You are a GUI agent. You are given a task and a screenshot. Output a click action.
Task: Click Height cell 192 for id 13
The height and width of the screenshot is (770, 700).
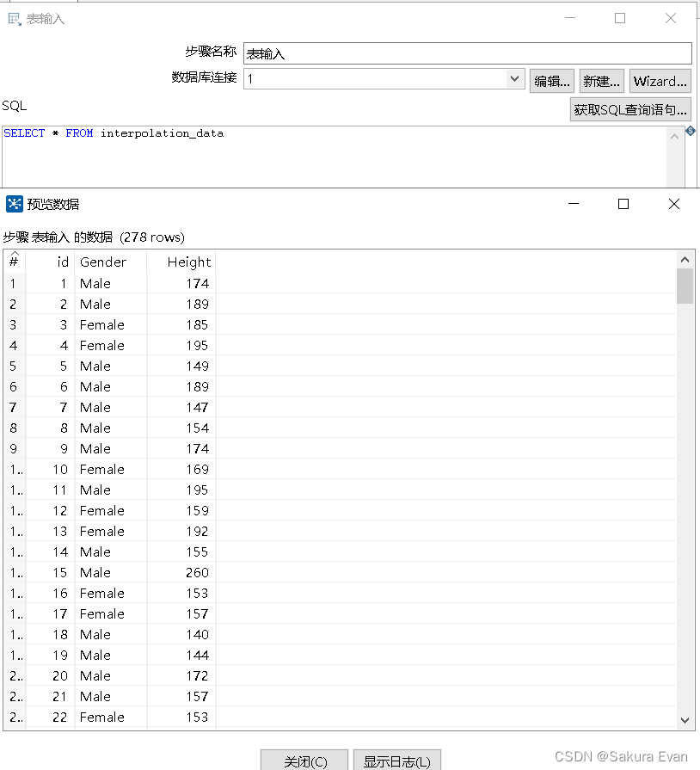click(x=181, y=531)
